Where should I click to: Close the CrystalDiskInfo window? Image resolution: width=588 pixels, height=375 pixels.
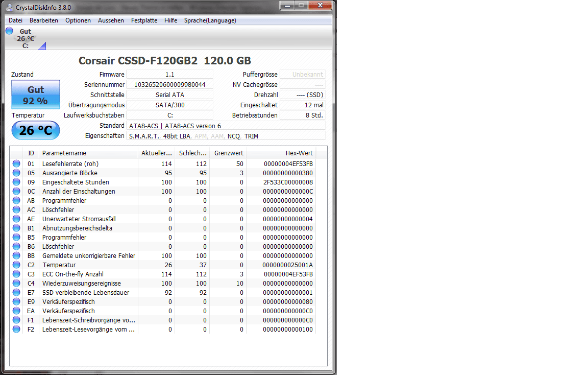point(320,5)
